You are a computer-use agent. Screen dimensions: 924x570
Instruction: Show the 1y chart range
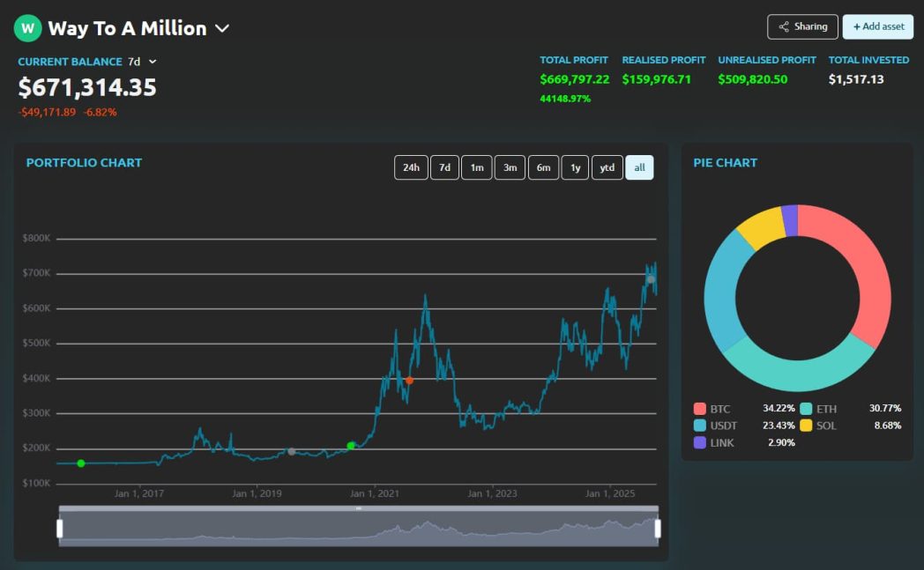point(575,167)
